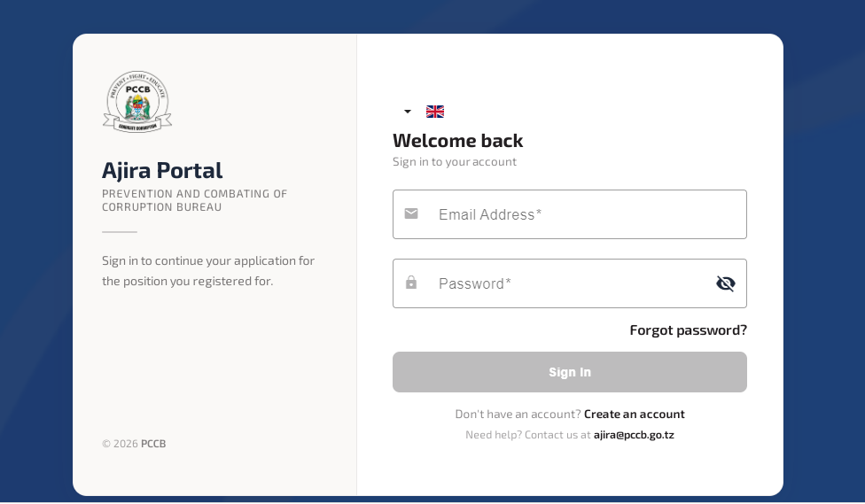Toggle password visibility with the eye icon
Viewport: 865px width, 504px height.
pyautogui.click(x=726, y=283)
